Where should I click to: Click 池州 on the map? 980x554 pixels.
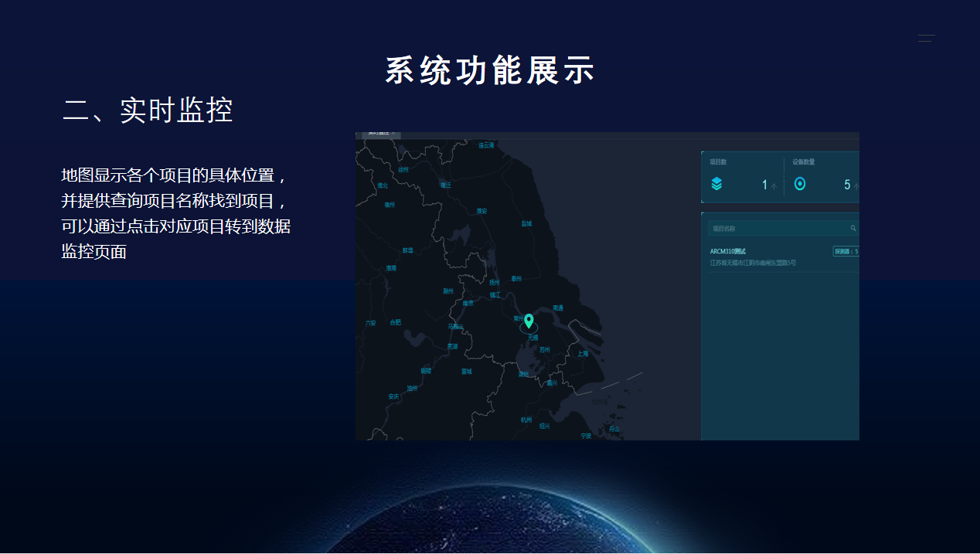pyautogui.click(x=412, y=388)
